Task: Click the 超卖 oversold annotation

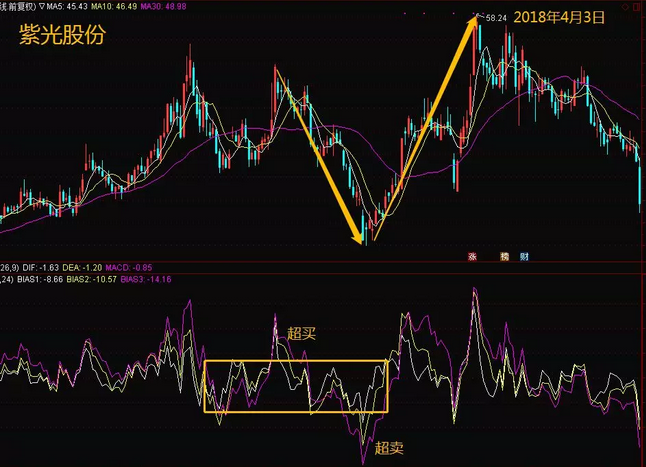Action: 390,448
